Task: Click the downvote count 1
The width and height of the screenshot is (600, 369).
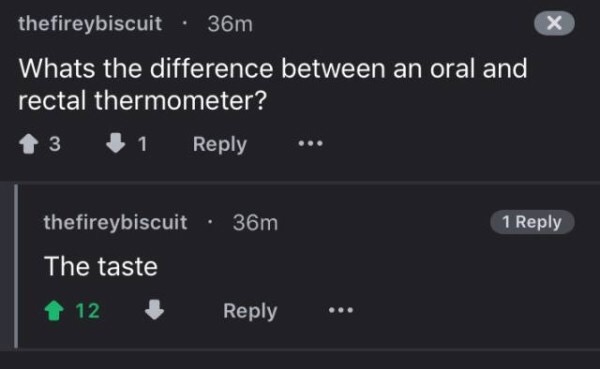Action: coord(142,144)
